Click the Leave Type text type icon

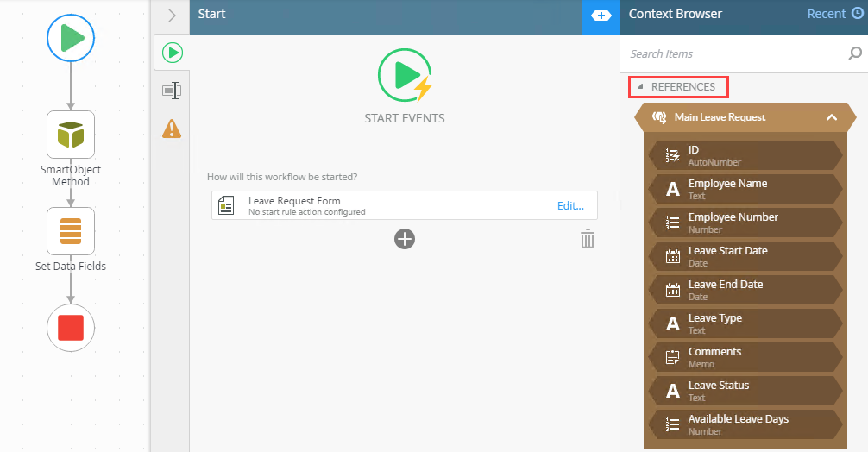tap(673, 323)
